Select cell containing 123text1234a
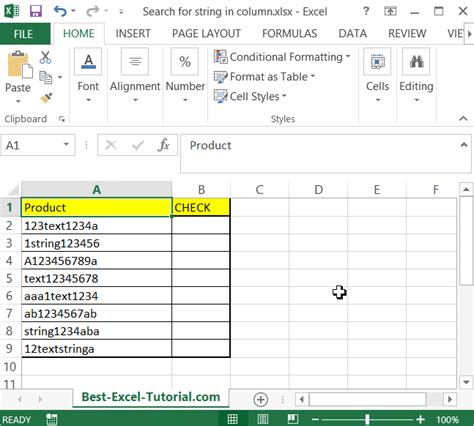 click(97, 226)
